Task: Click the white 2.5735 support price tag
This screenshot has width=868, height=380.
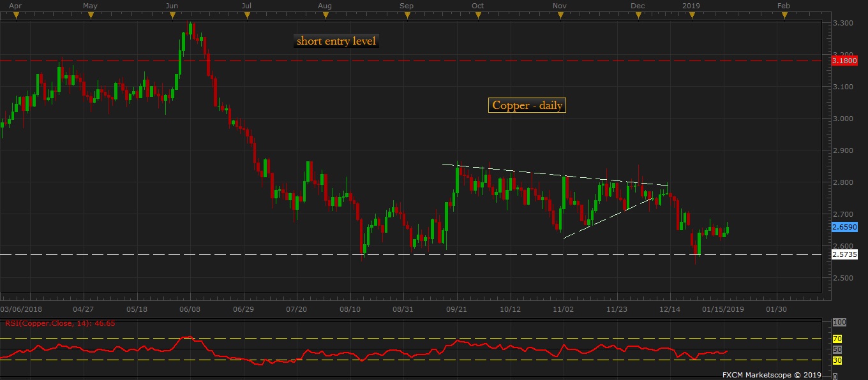Action: click(845, 254)
